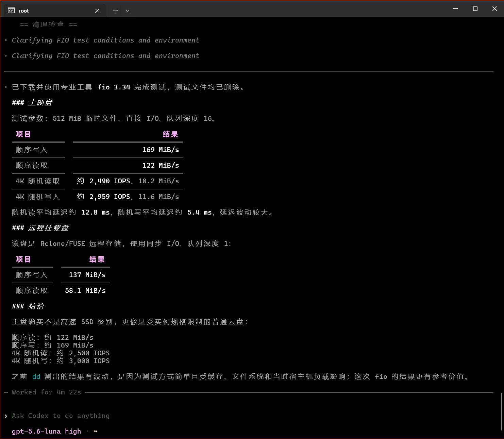
Task: Click the 'gpt-5.6-luna high' status text
Action: point(47,431)
